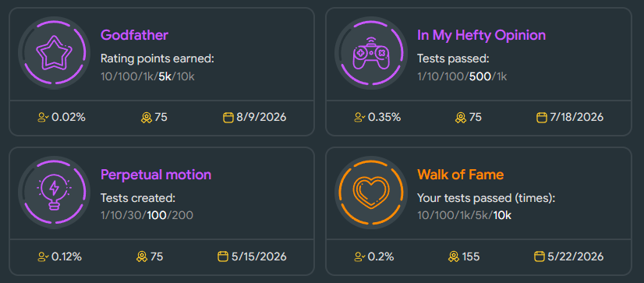This screenshot has width=644, height=283.
Task: Click the 0.12% user share in Perpetual motion
Action: coord(66,257)
